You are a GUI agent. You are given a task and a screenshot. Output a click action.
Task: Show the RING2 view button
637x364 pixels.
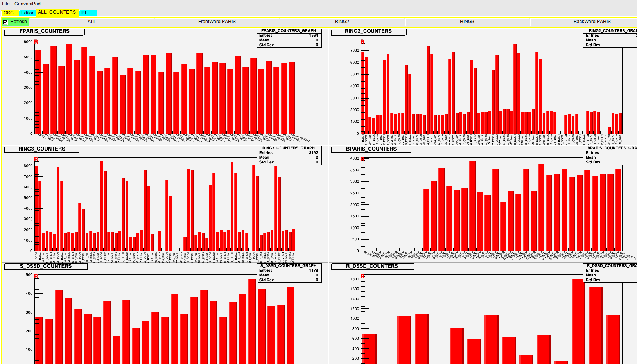[x=342, y=22]
